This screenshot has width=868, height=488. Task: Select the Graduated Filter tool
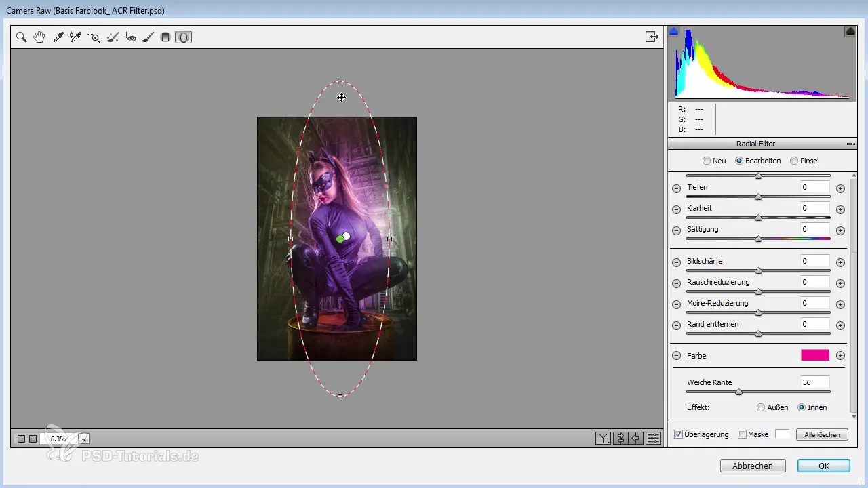[x=165, y=37]
